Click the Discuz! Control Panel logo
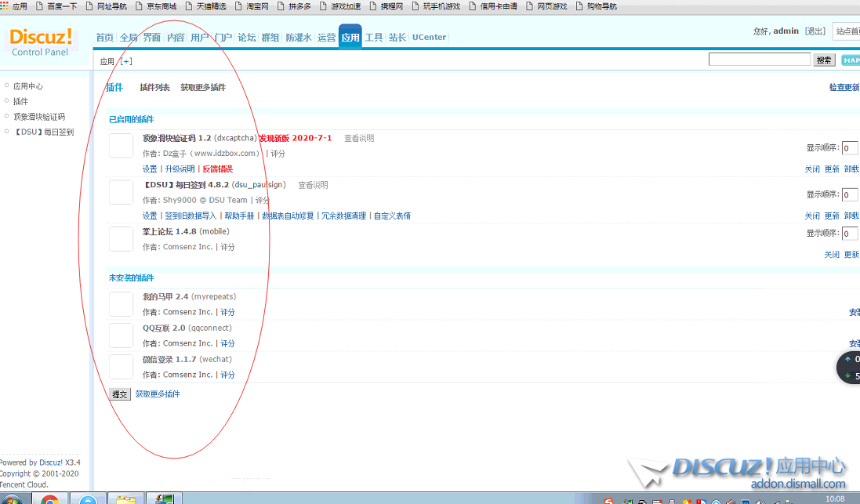The height and width of the screenshot is (504, 860). tap(41, 42)
